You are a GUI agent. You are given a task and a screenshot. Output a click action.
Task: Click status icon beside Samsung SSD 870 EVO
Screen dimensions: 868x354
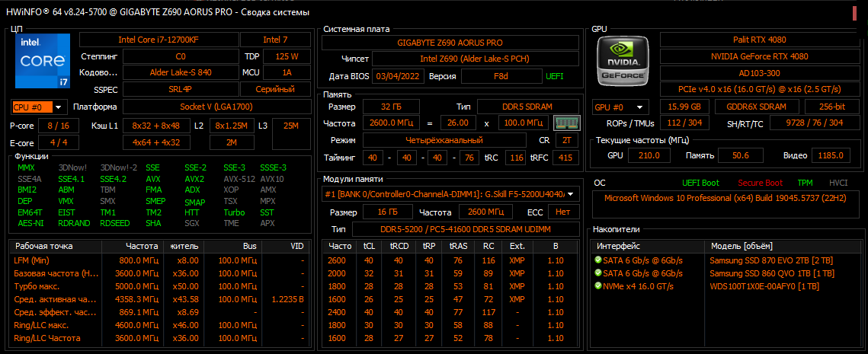point(598,260)
